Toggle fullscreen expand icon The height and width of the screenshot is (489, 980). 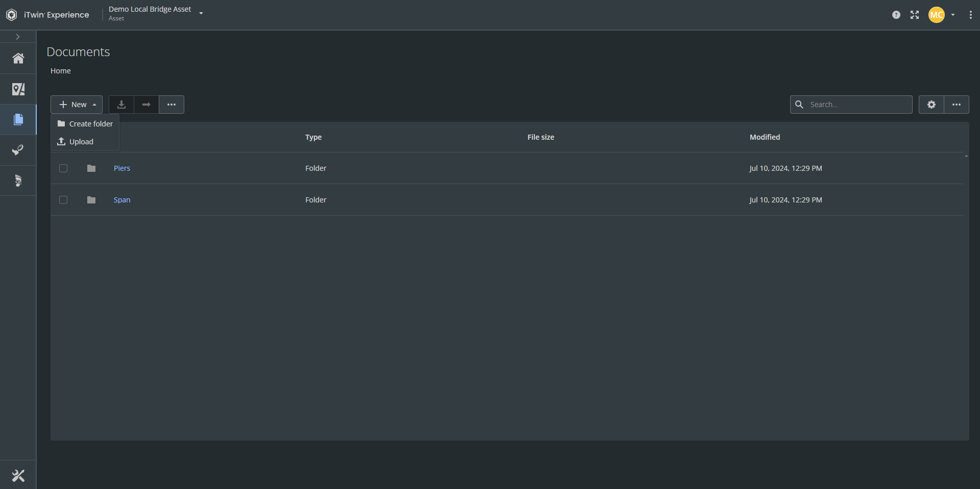click(x=915, y=15)
